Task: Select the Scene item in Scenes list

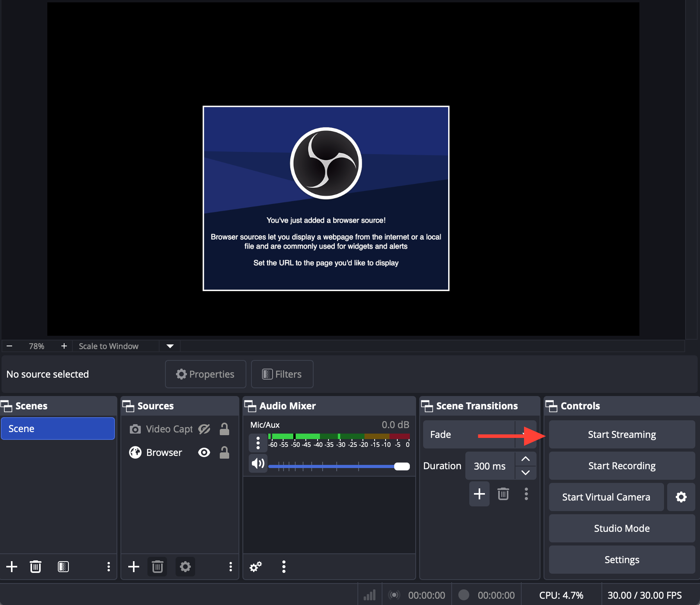Action: point(58,429)
